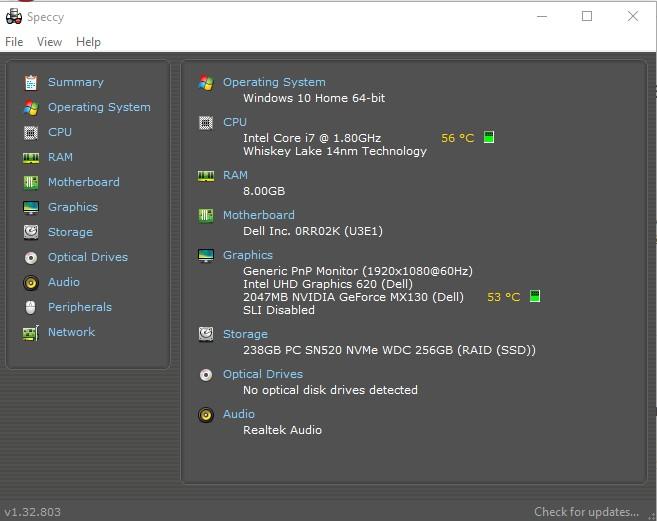Open the Graphics heading link in summary

pyautogui.click(x=248, y=255)
